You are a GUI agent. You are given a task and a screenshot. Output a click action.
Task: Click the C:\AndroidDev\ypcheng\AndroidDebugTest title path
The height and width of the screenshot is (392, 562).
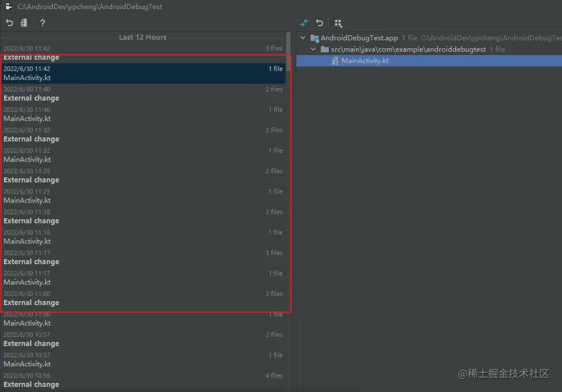pyautogui.click(x=90, y=6)
